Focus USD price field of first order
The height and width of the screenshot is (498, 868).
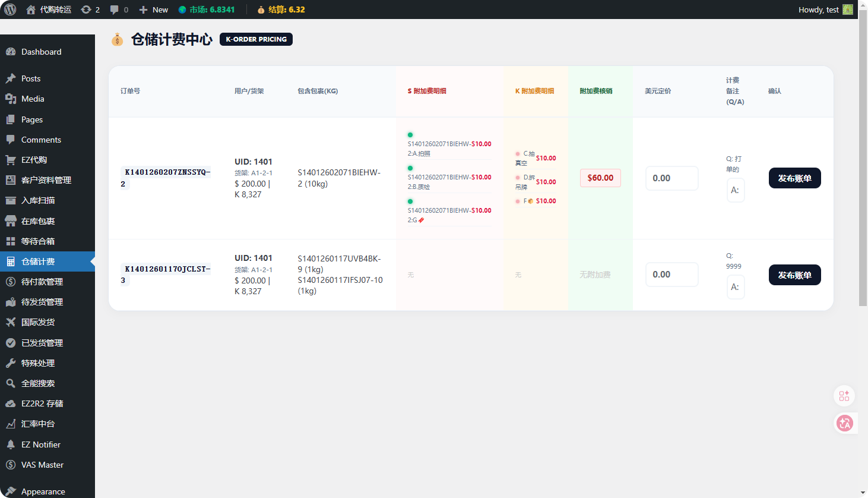click(x=671, y=178)
